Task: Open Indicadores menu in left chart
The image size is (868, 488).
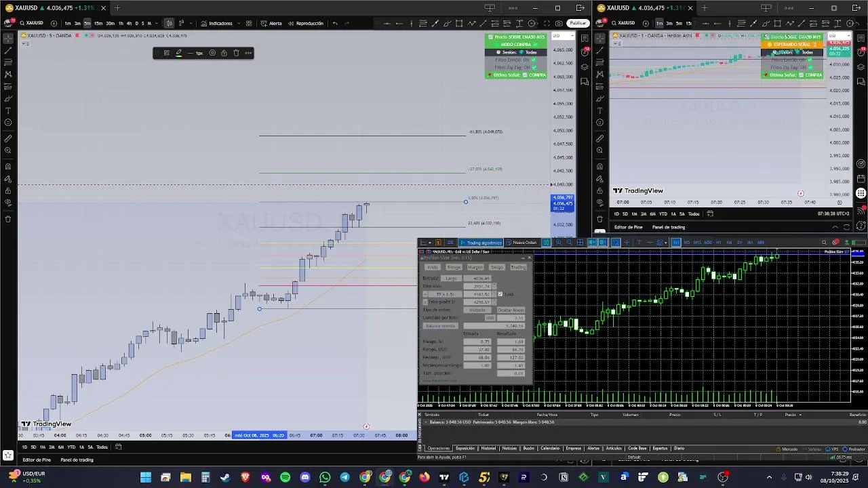Action: point(216,23)
